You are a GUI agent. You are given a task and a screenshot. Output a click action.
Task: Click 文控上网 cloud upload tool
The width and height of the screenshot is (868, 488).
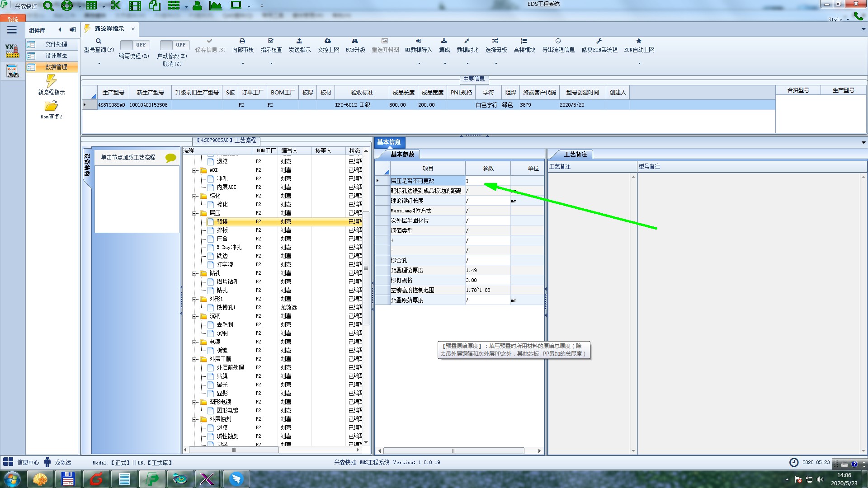click(328, 46)
